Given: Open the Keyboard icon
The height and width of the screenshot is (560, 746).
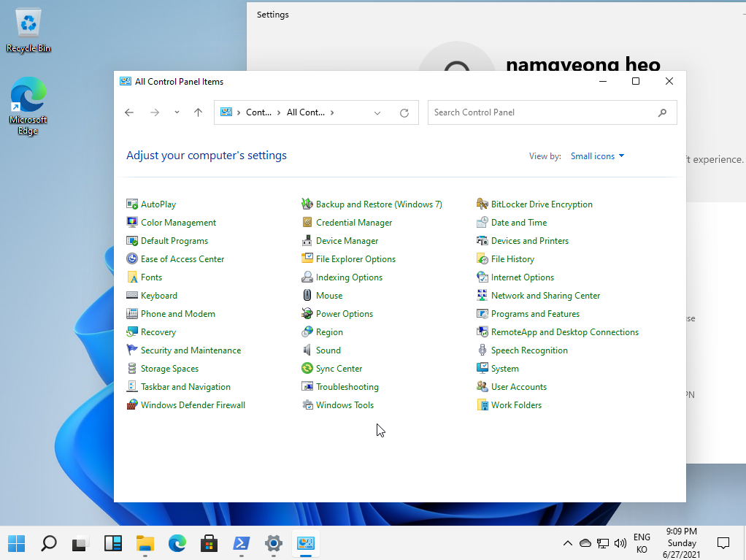Looking at the screenshot, I should pyautogui.click(x=132, y=296).
